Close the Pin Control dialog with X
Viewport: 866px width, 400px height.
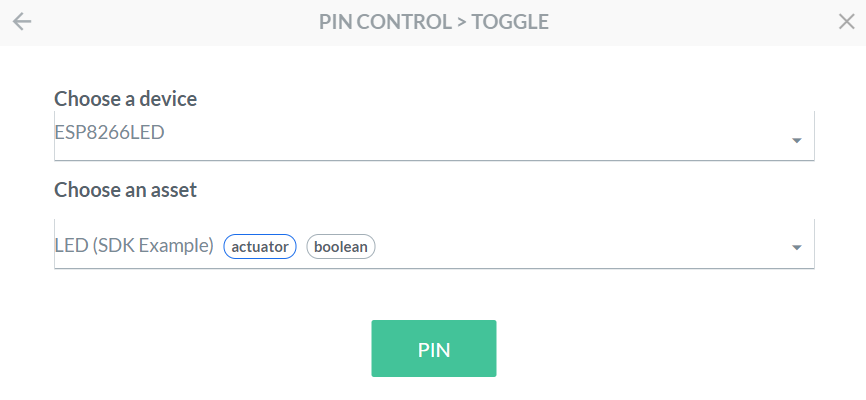point(846,22)
